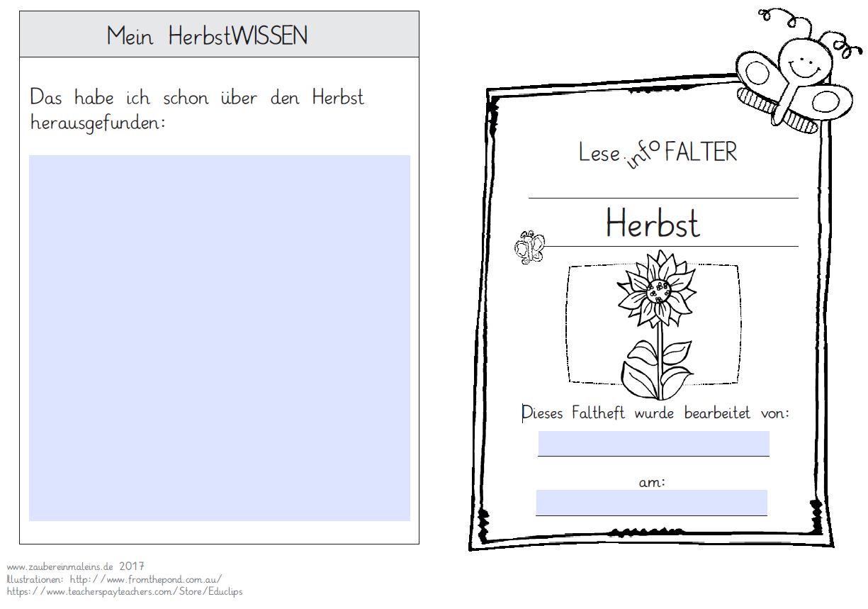Click the 'Mein HerbstWISSEN' heading
This screenshot has height=609, width=868.
click(x=207, y=35)
